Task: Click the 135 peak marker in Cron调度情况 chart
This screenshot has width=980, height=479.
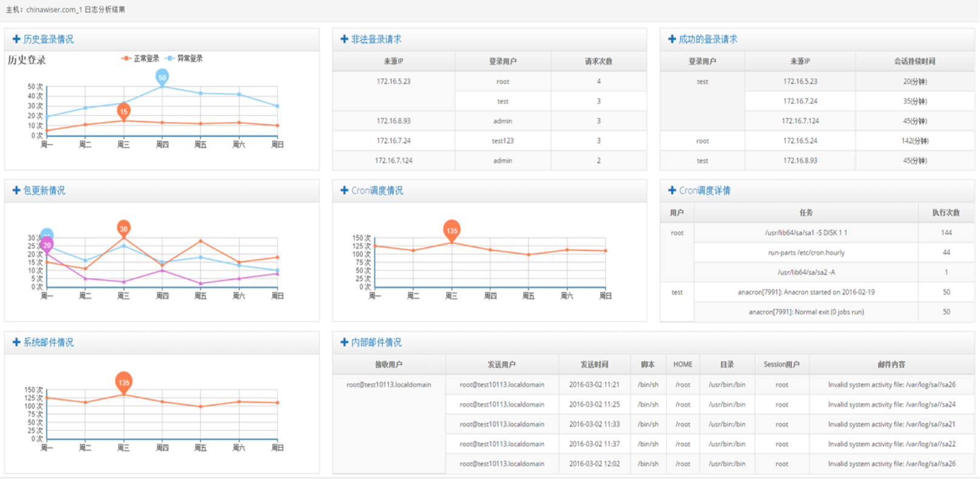Action: (451, 230)
